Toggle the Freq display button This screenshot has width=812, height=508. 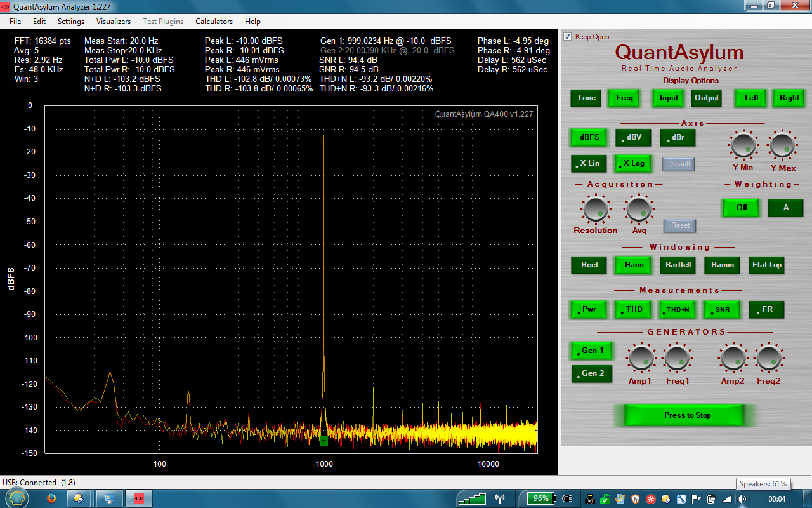click(624, 98)
